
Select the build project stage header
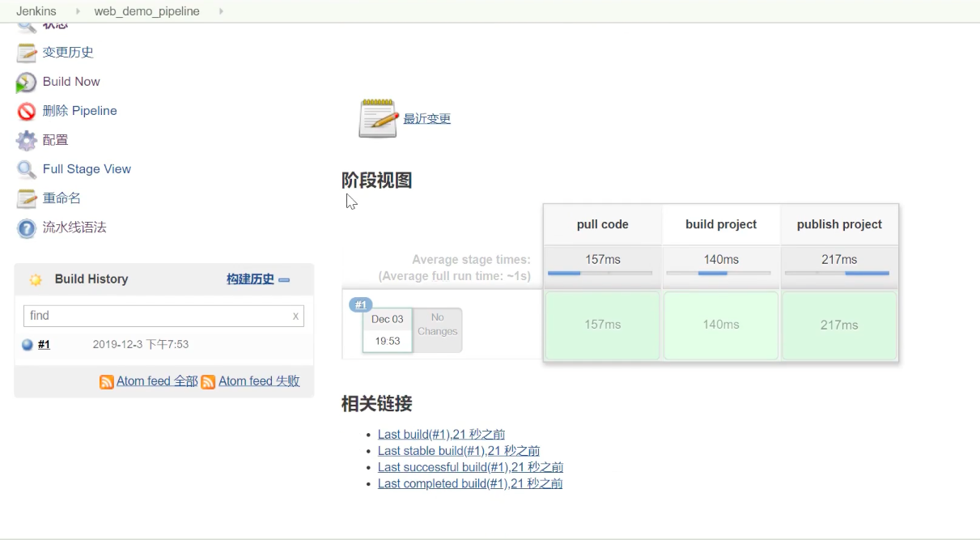[x=721, y=225]
